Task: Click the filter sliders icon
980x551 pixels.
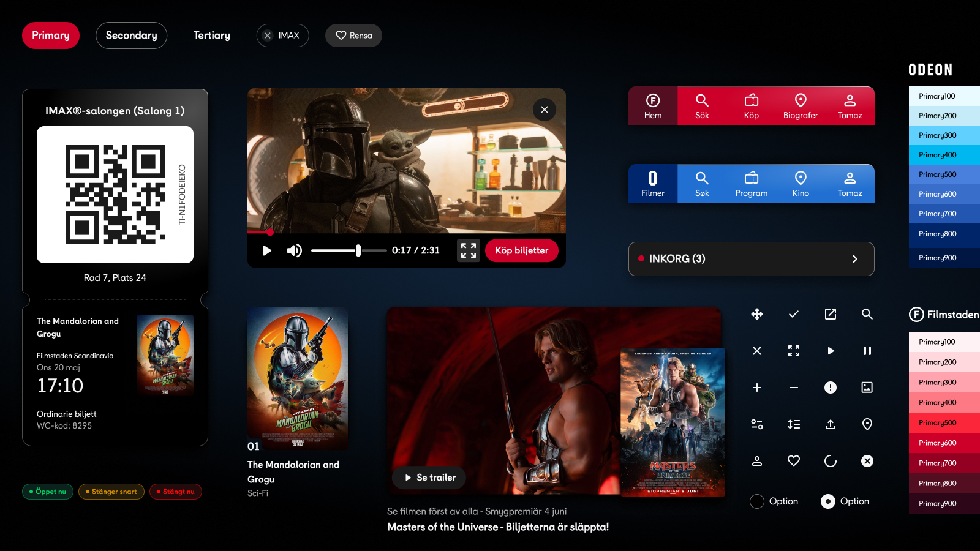Action: click(757, 424)
